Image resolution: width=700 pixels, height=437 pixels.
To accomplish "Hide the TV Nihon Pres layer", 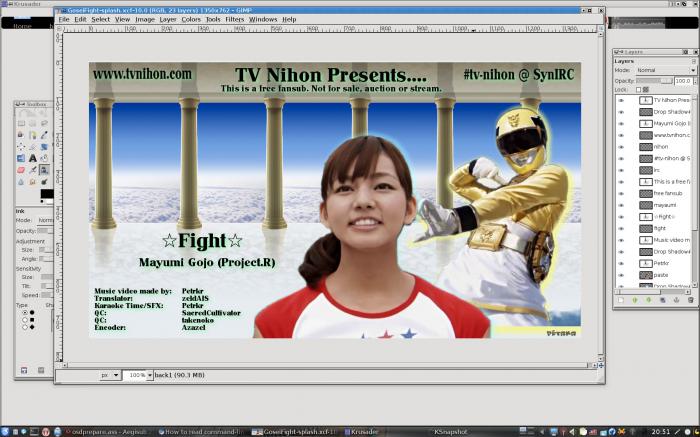I will point(621,100).
